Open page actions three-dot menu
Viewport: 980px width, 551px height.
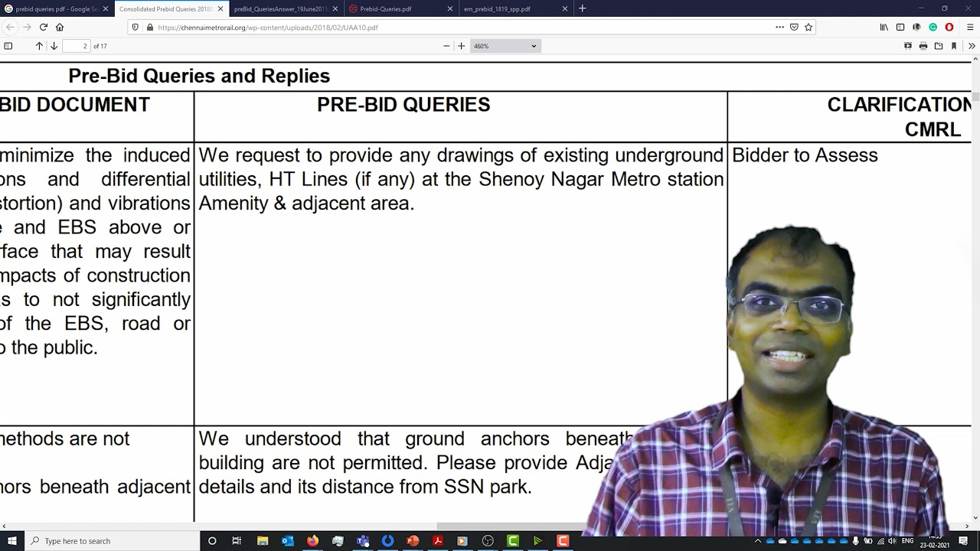tap(779, 27)
